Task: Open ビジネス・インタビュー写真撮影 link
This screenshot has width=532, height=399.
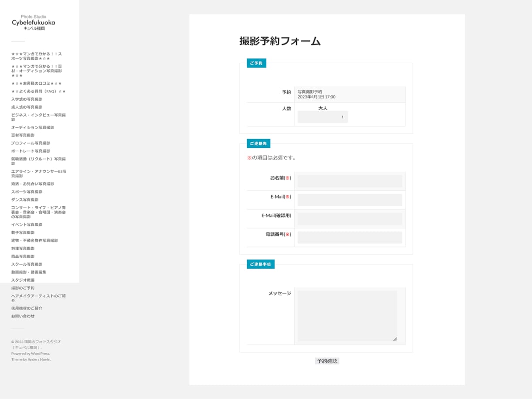Action: (38, 117)
